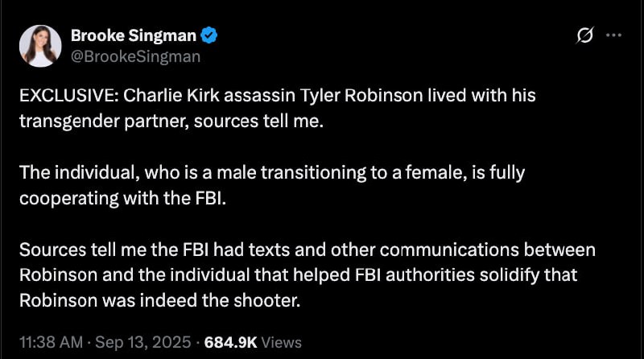The height and width of the screenshot is (359, 644).
Task: Open Brooke Singman's profile photo
Action: pos(40,46)
